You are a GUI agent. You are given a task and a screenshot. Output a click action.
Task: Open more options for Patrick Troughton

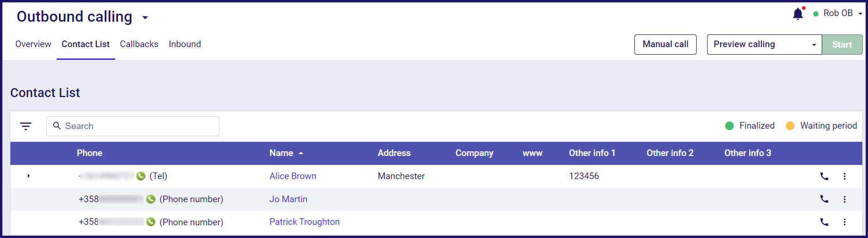tap(844, 222)
